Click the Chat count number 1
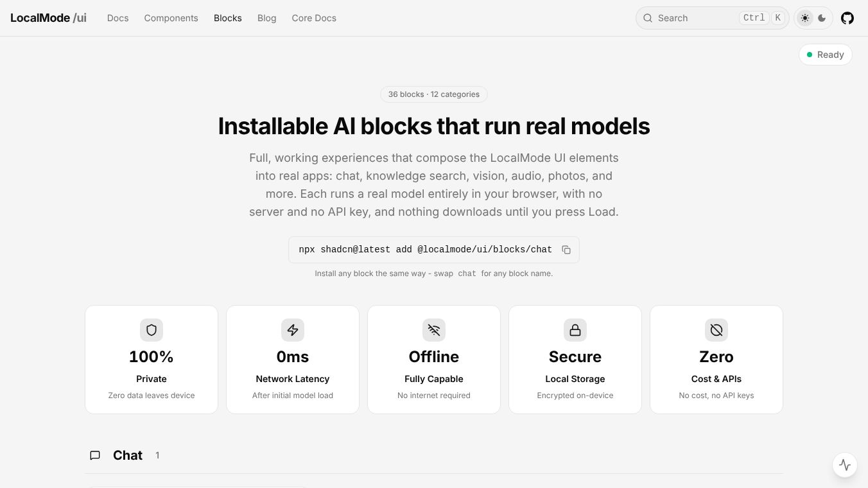The image size is (868, 488). [x=157, y=455]
